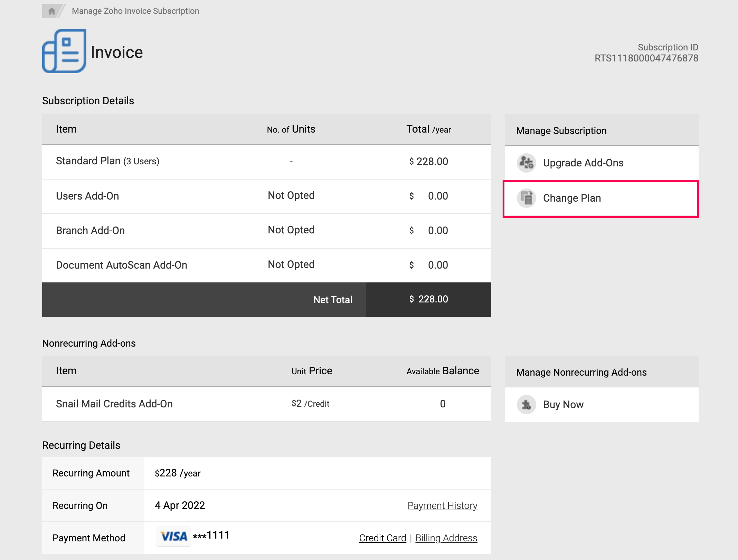Click the Document AutoScan Add-On row
The image size is (738, 560).
pyautogui.click(x=121, y=265)
